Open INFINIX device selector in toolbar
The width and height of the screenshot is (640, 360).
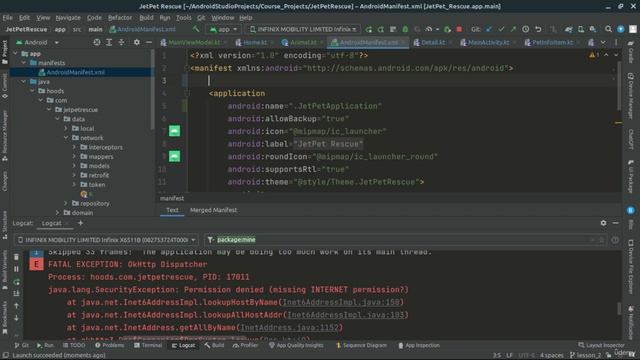click(x=303, y=29)
